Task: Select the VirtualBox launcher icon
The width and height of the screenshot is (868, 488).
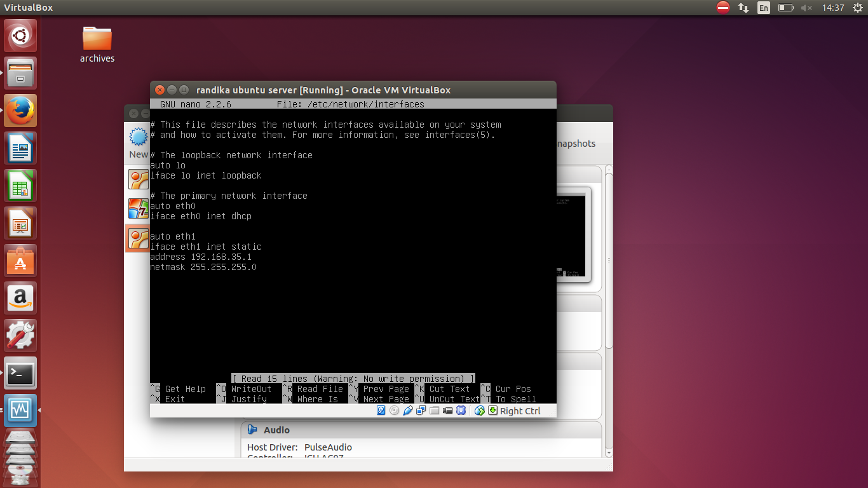Action: (20, 410)
